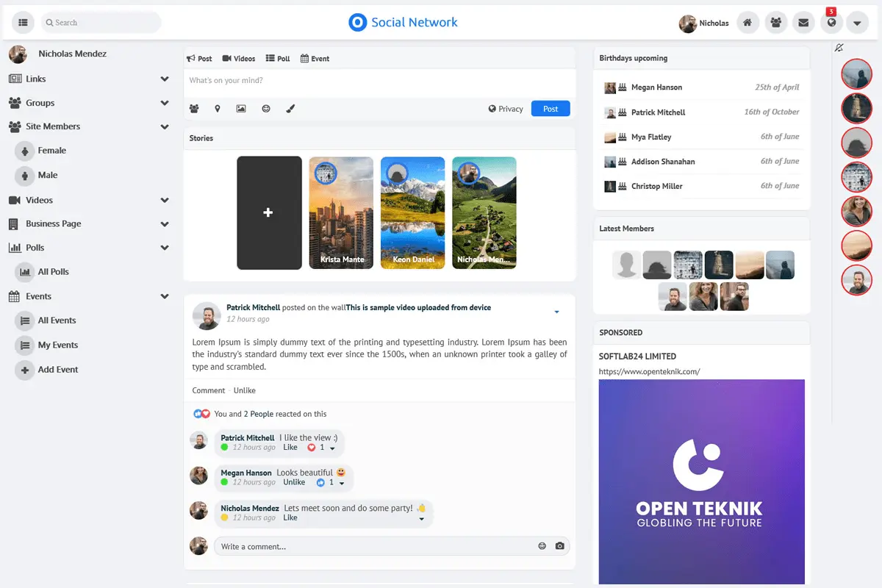Tag friends using the people icon in composer
882x588 pixels.
194,108
